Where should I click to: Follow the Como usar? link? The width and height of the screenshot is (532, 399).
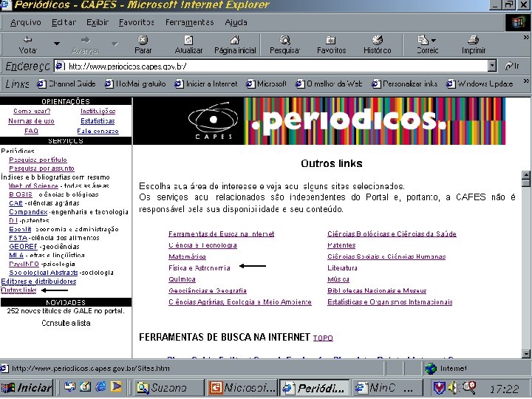pos(32,111)
